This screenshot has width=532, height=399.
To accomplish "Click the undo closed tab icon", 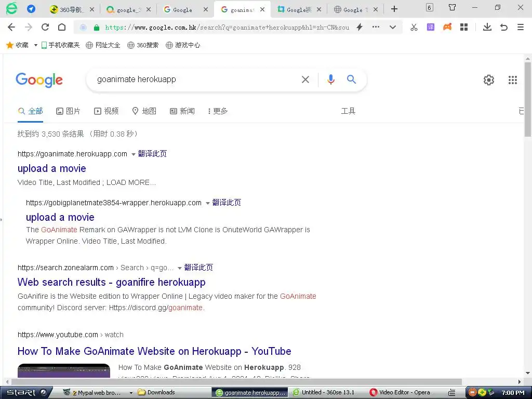I will 504,27.
